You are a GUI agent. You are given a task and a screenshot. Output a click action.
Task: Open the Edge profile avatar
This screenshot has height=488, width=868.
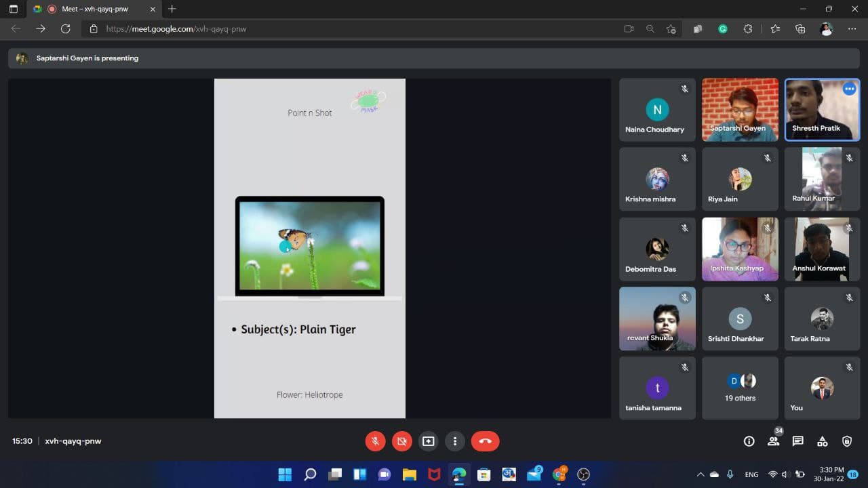pyautogui.click(x=826, y=29)
